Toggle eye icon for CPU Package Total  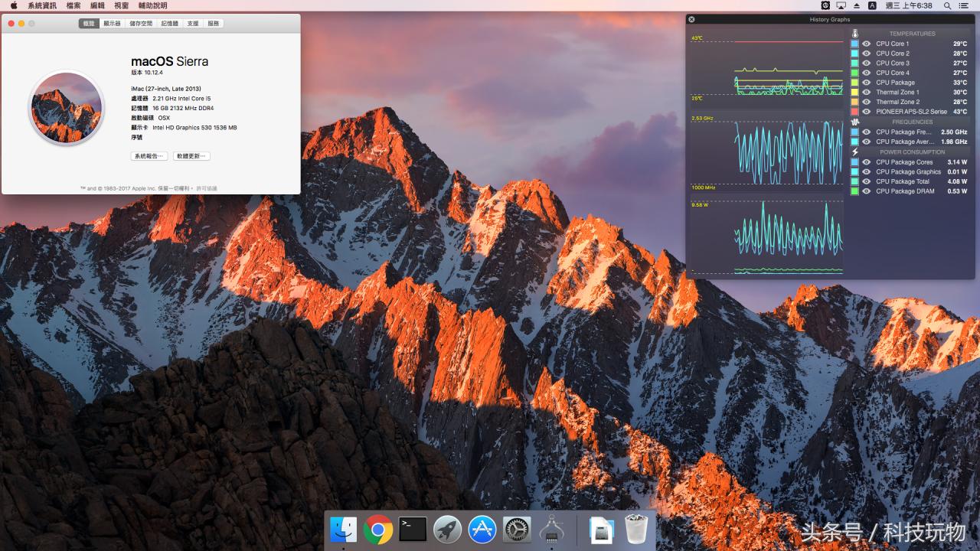click(x=867, y=181)
